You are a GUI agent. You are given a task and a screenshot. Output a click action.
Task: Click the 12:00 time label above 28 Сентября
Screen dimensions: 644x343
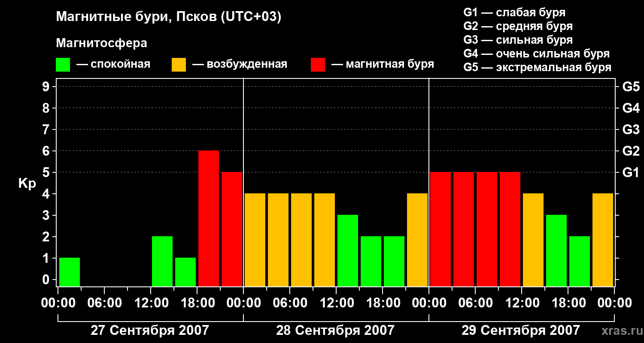(336, 303)
